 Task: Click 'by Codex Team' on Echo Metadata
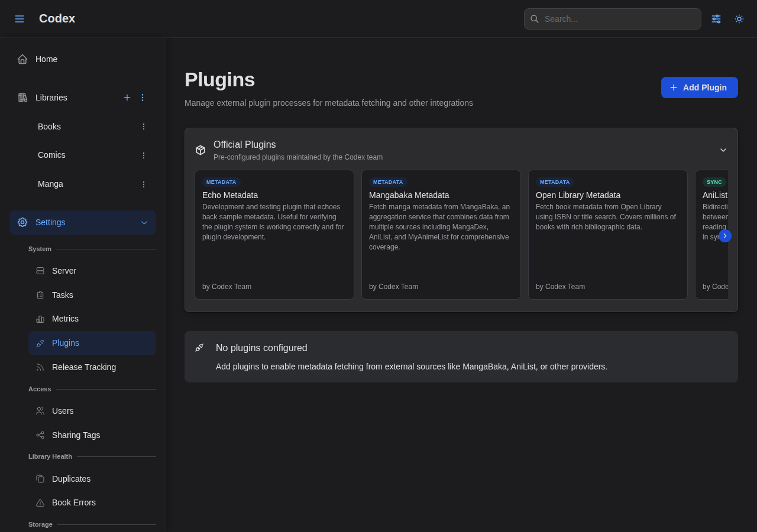pyautogui.click(x=227, y=287)
